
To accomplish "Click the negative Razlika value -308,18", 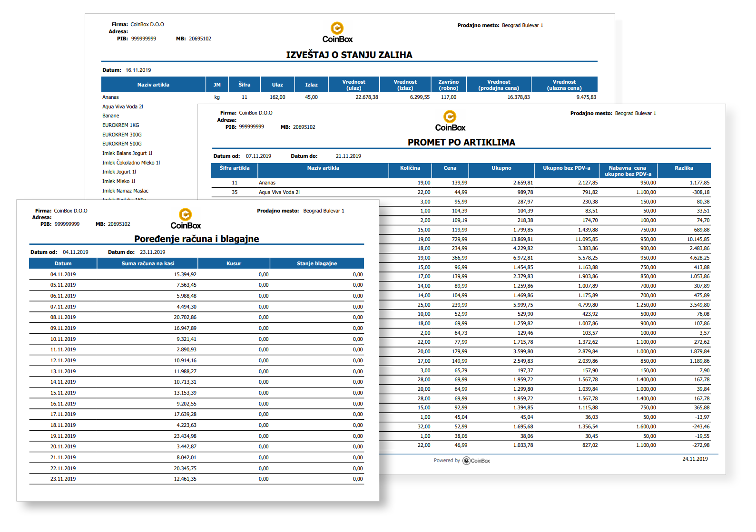I will tap(701, 192).
